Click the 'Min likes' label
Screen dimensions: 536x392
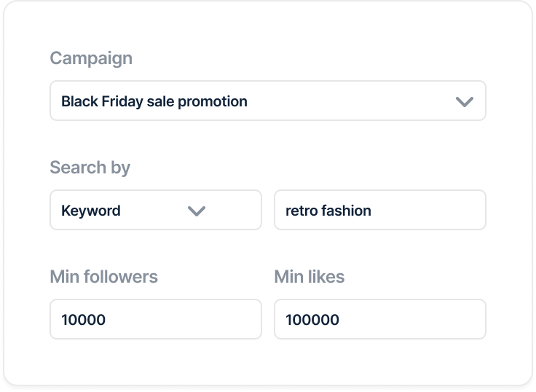[309, 277]
